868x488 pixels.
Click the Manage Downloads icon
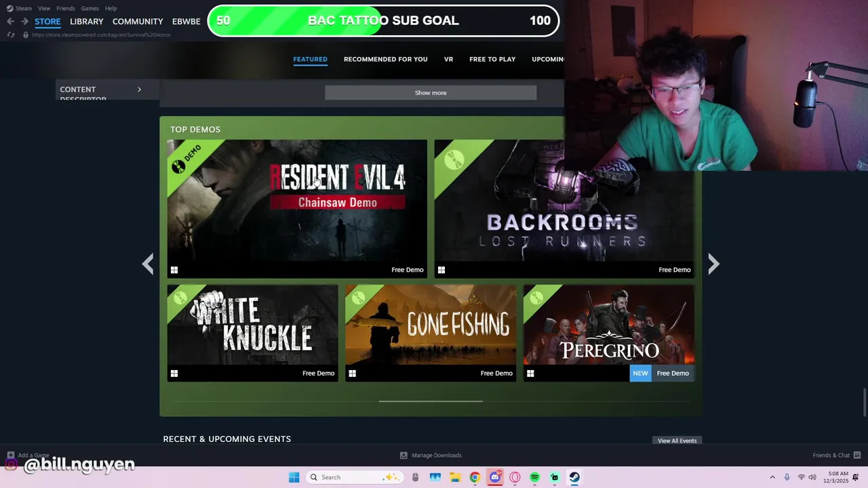click(x=403, y=455)
